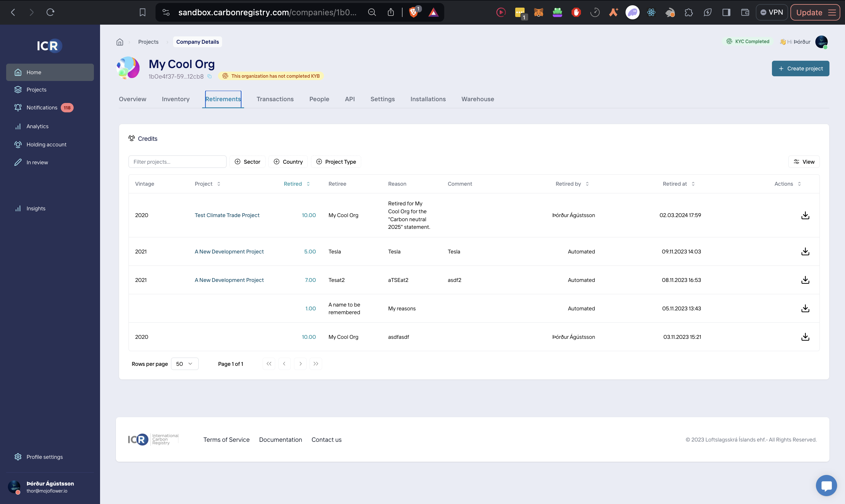This screenshot has width=845, height=504.
Task: Expand the Sector filter
Action: click(x=247, y=162)
